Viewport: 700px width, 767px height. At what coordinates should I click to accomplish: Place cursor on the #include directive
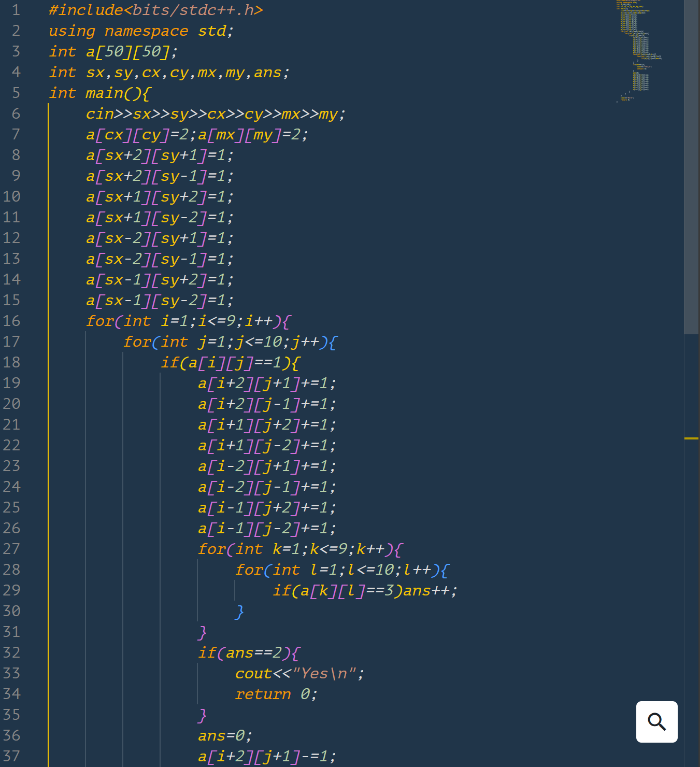(155, 10)
